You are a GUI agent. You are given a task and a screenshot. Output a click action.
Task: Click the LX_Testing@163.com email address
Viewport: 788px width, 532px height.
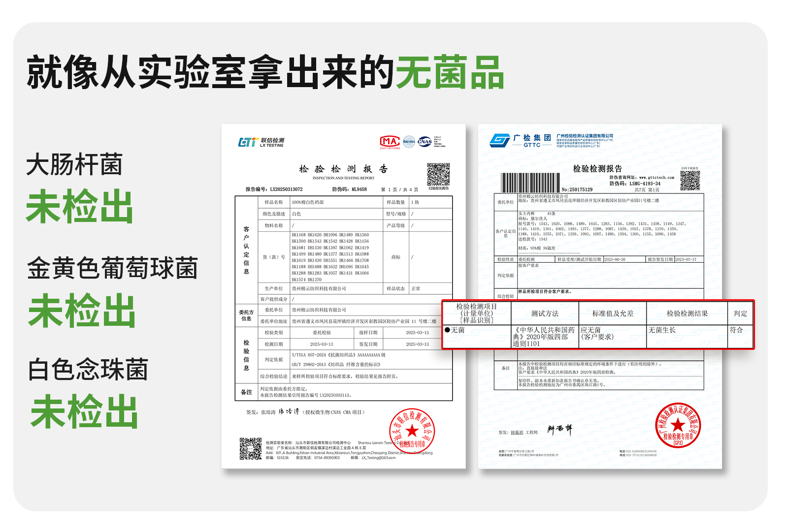[x=378, y=458]
